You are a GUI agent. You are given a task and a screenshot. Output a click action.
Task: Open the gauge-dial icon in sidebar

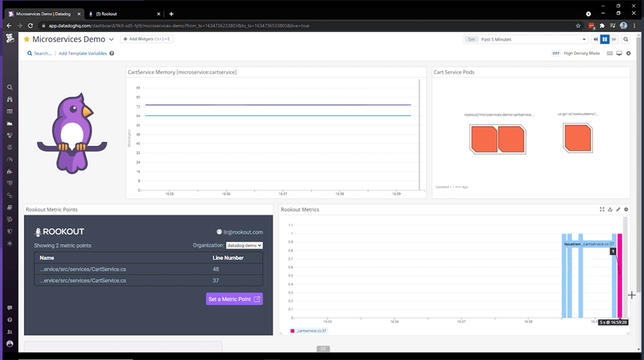click(10, 159)
